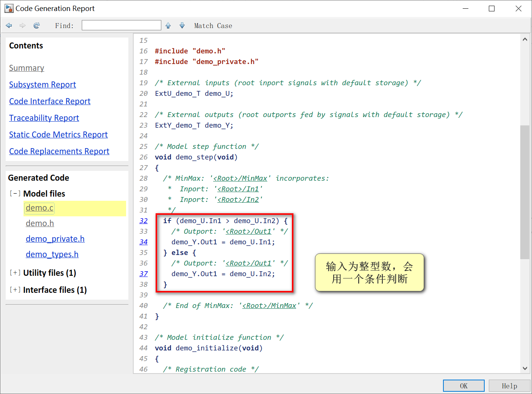Image resolution: width=532 pixels, height=394 pixels.
Task: Click the scroll down arrow of code pane
Action: coord(525,368)
